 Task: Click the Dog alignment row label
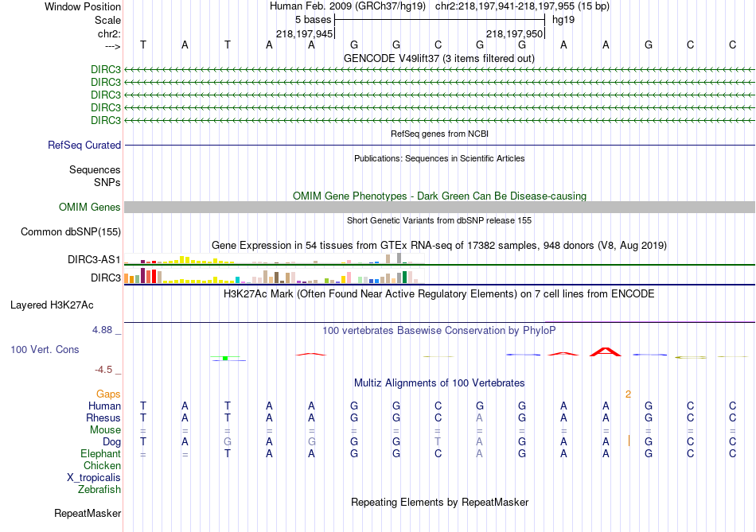[x=112, y=442]
